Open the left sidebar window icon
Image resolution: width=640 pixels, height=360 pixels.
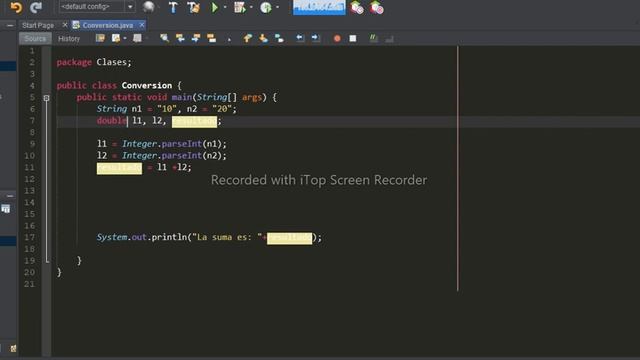point(6,209)
